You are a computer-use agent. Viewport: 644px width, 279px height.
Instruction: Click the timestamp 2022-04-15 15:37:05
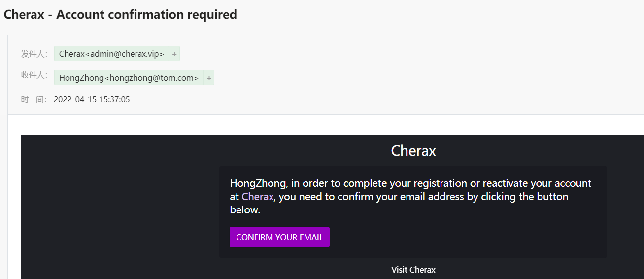(x=92, y=99)
